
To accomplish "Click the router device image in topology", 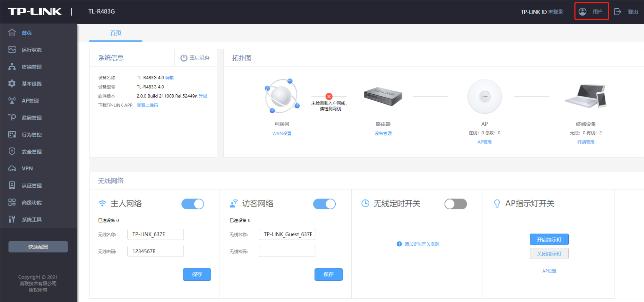I will coord(383,96).
